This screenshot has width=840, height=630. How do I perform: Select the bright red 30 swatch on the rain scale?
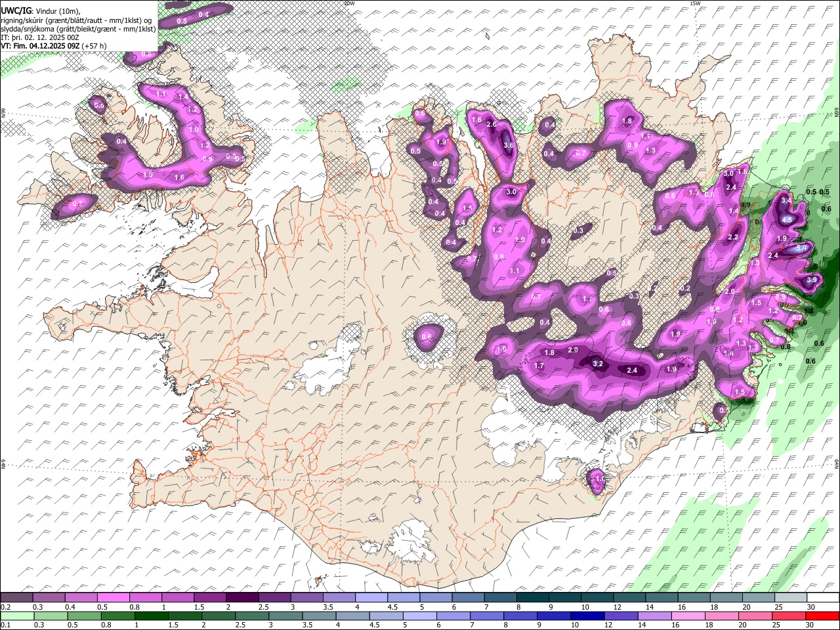(x=822, y=616)
